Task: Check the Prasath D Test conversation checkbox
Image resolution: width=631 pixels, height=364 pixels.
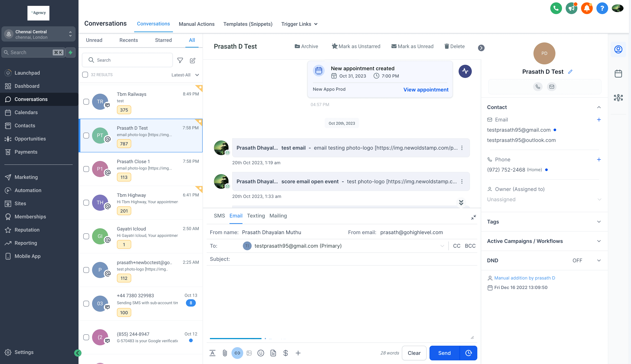Action: pos(86,136)
